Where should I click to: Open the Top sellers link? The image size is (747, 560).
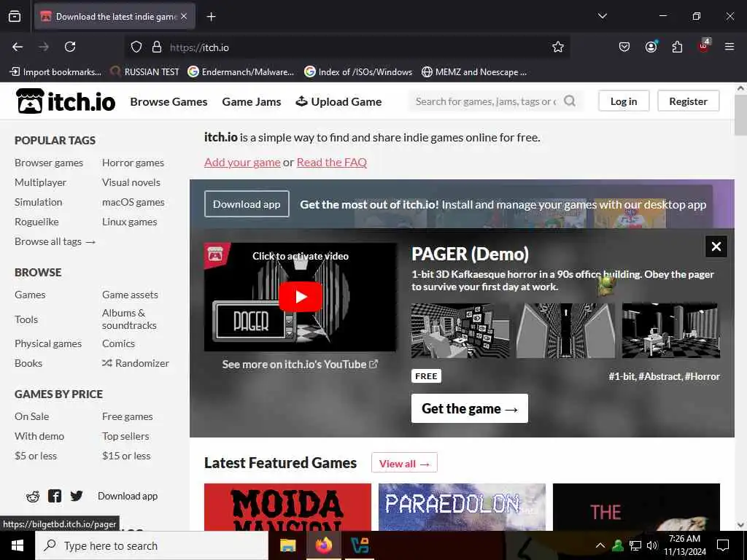click(125, 436)
